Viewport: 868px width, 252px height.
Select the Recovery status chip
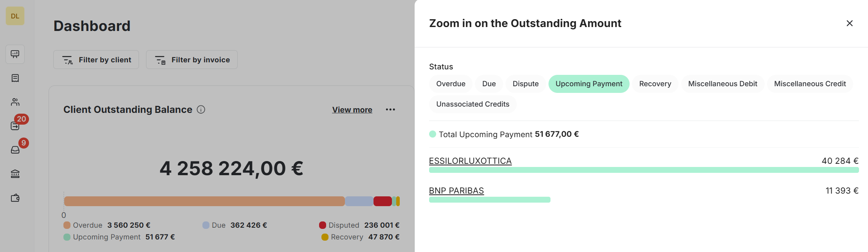655,83
